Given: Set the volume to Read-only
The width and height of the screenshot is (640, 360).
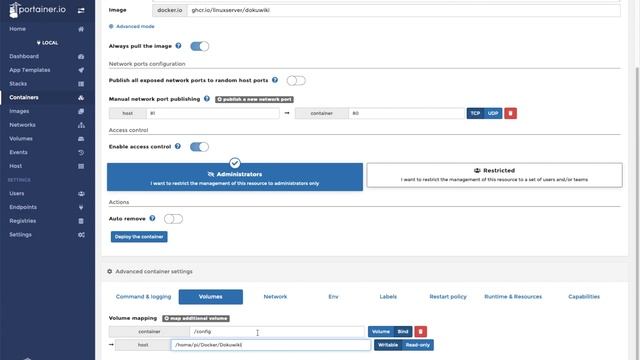Looking at the screenshot, I should 418,345.
